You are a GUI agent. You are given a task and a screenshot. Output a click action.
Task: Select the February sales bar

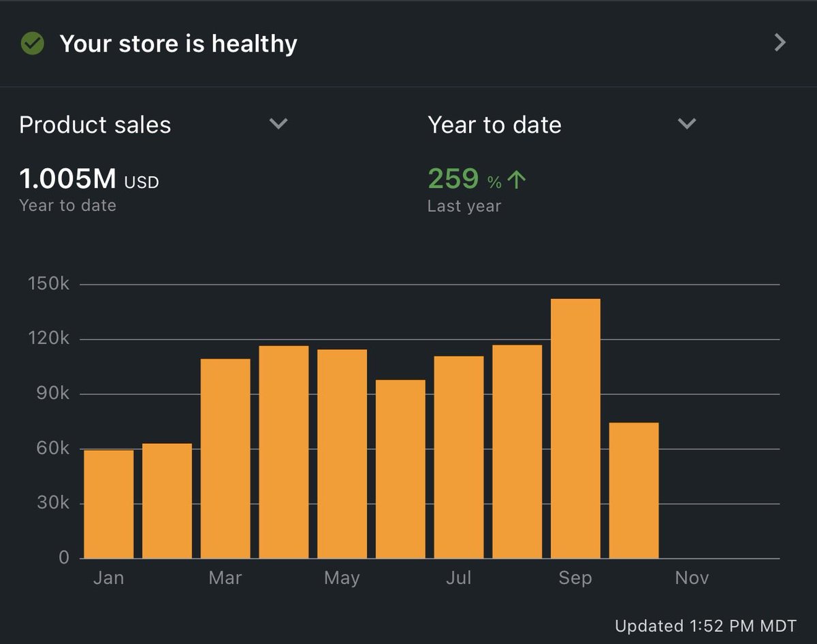tap(167, 501)
